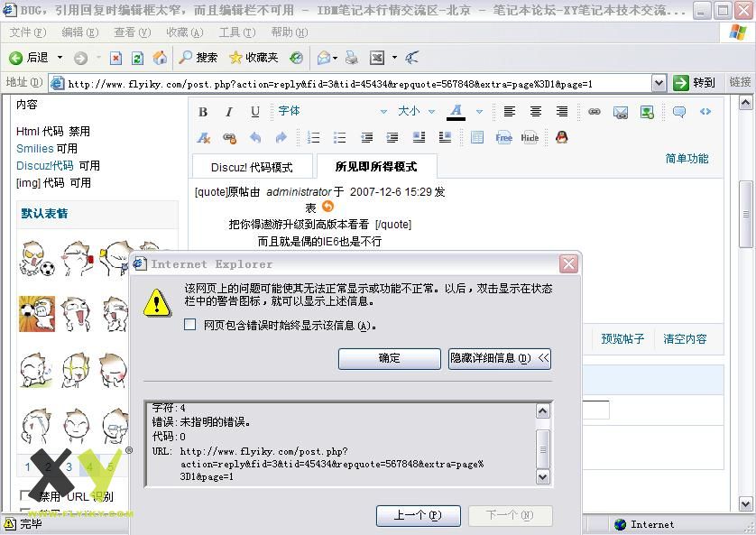Screen dimensions: 756x535
Task: Redo the edit in the editor
Action: [x=281, y=138]
